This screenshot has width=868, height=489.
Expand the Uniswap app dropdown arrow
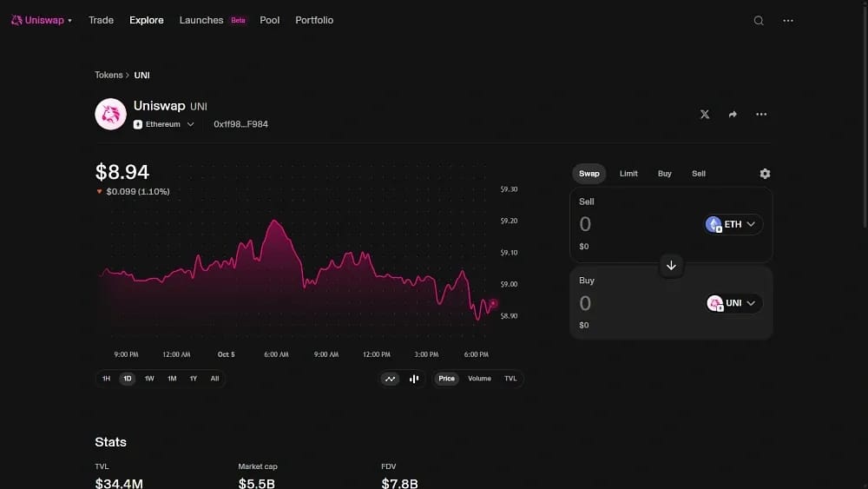pos(69,21)
